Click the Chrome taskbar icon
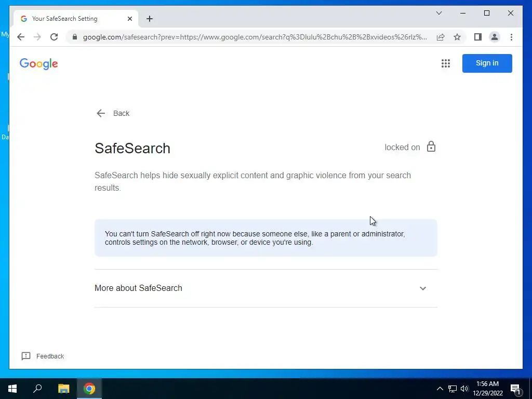 [x=89, y=389]
